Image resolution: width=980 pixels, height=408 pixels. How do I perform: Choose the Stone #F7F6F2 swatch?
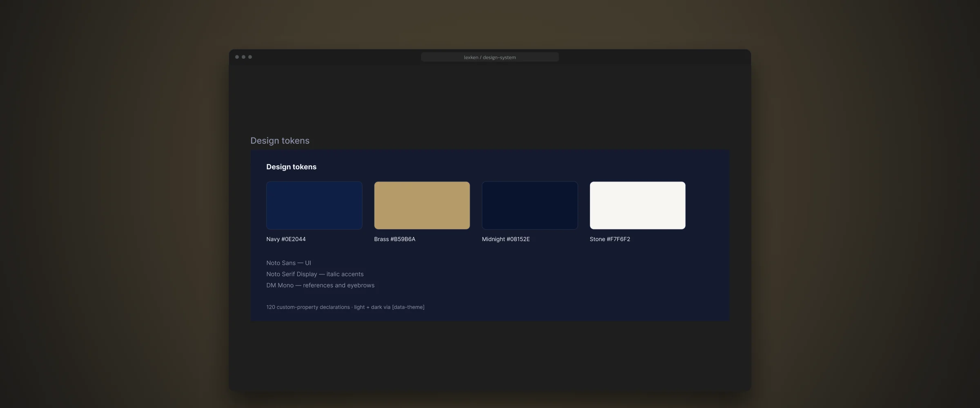point(637,205)
